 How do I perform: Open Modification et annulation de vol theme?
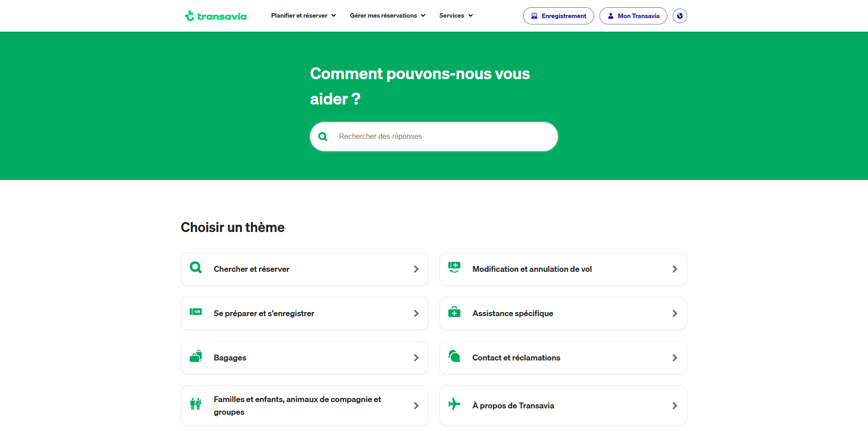pos(563,269)
